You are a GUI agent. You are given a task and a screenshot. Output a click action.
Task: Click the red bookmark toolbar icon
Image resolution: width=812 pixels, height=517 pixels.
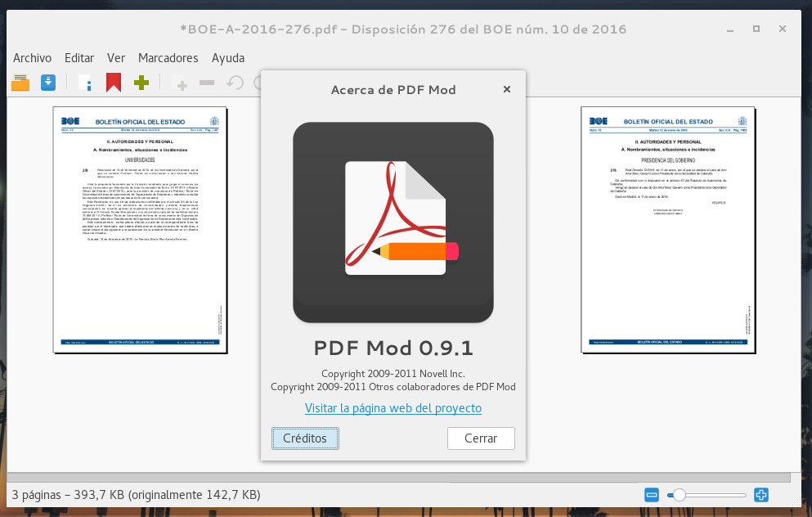pyautogui.click(x=114, y=83)
